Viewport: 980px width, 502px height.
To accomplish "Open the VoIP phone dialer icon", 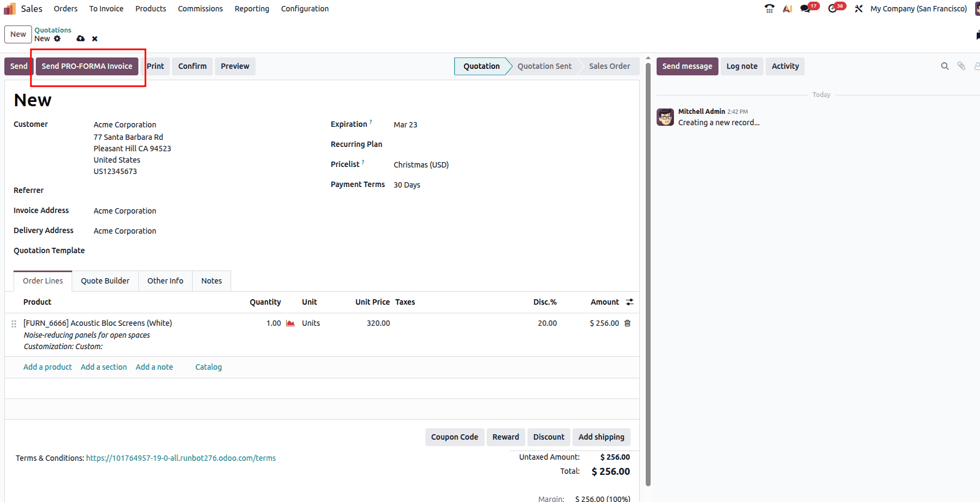I will [x=769, y=9].
